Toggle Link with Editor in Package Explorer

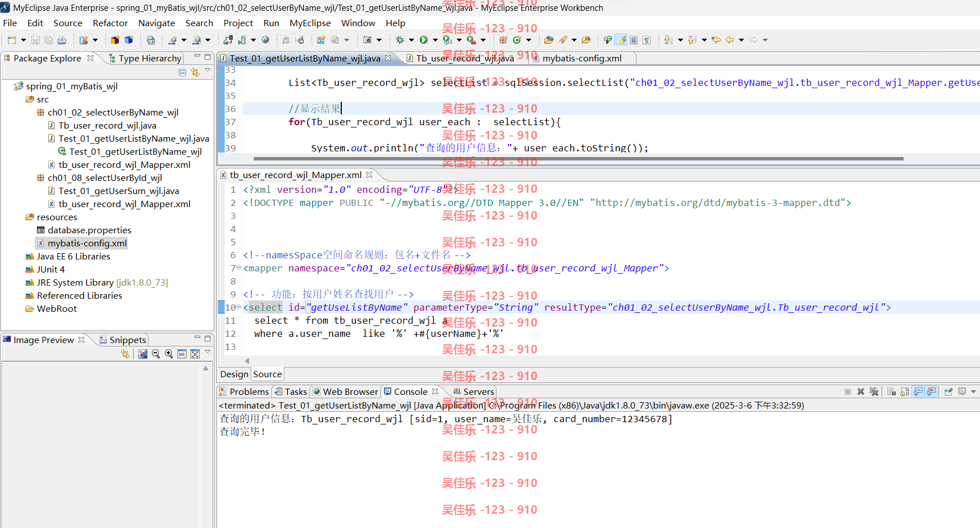[195, 72]
